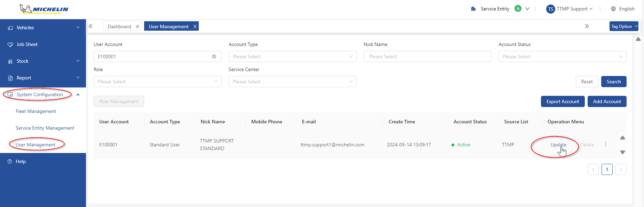The image size is (644, 207).
Task: Click the Search button
Action: (x=613, y=82)
